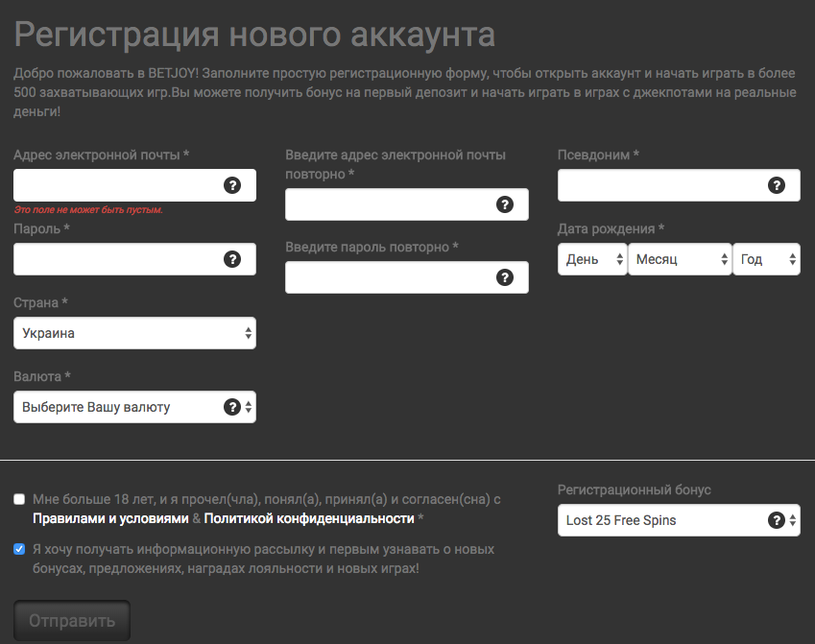The width and height of the screenshot is (815, 644).
Task: Check the over-18 terms agreement checkbox
Action: [x=19, y=499]
